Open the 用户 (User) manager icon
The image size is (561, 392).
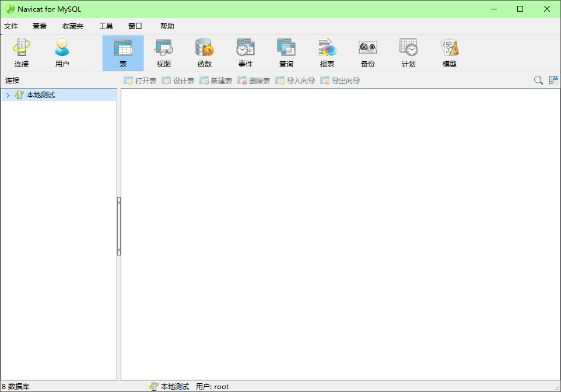point(62,53)
